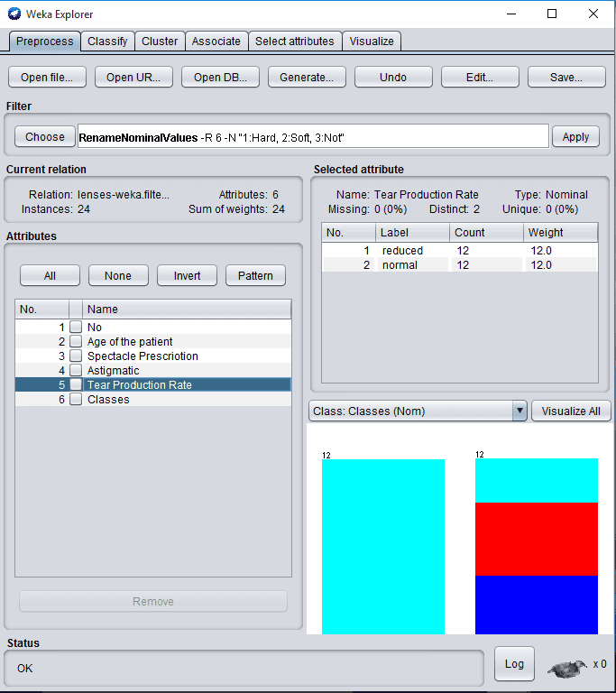This screenshot has height=693, width=616.
Task: Maximize the Weka Explorer window
Action: pos(552,14)
